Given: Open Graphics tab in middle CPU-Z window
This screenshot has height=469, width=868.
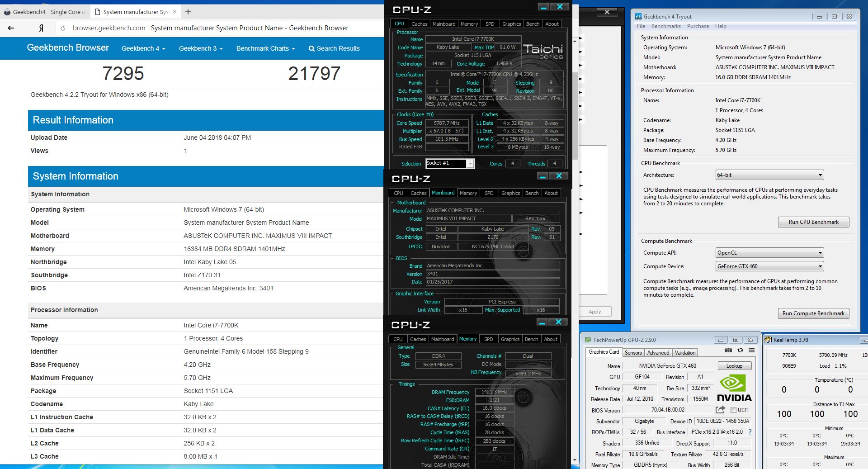Looking at the screenshot, I should (x=510, y=193).
